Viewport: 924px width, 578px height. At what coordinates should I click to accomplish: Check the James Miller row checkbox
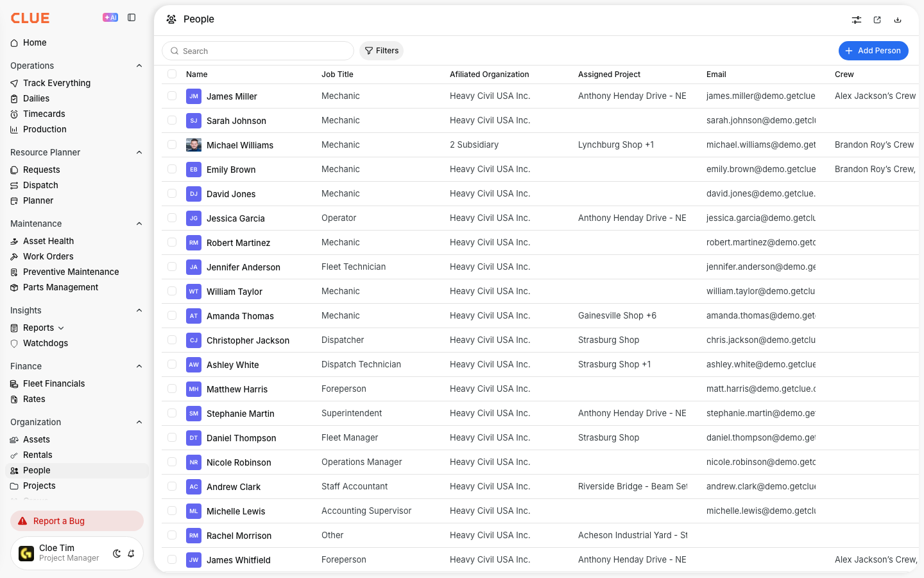[x=172, y=96]
